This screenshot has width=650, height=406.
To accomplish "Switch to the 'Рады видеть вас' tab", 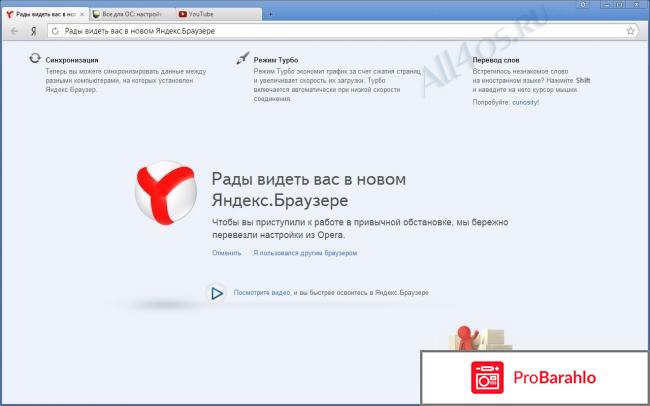I will 46,14.
